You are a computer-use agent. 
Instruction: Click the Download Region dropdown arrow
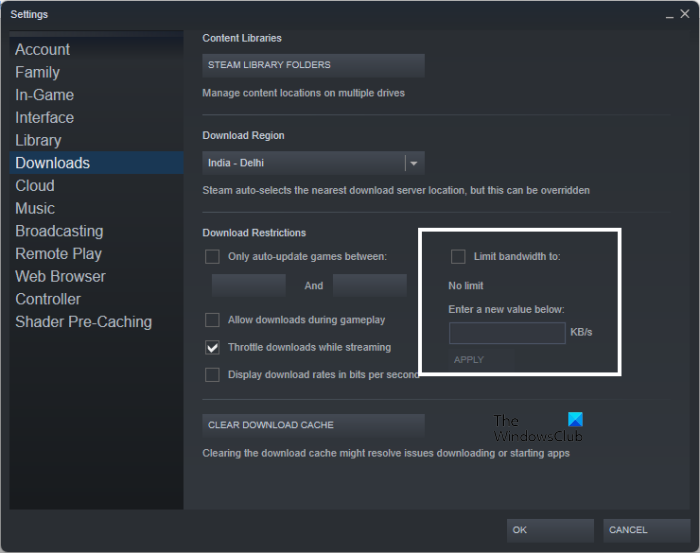[414, 163]
